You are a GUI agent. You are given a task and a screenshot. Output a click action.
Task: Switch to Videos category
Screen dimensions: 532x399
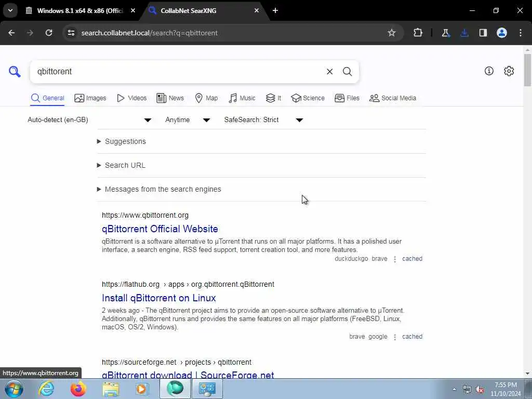pos(131,98)
